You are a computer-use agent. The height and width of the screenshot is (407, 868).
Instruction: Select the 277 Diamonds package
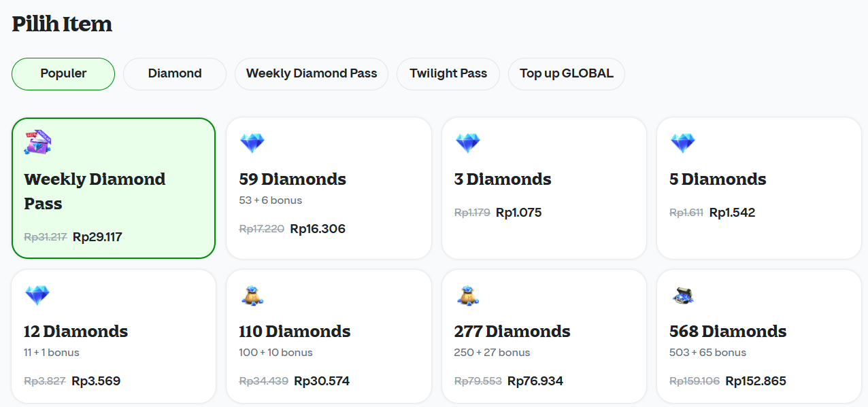click(x=544, y=336)
